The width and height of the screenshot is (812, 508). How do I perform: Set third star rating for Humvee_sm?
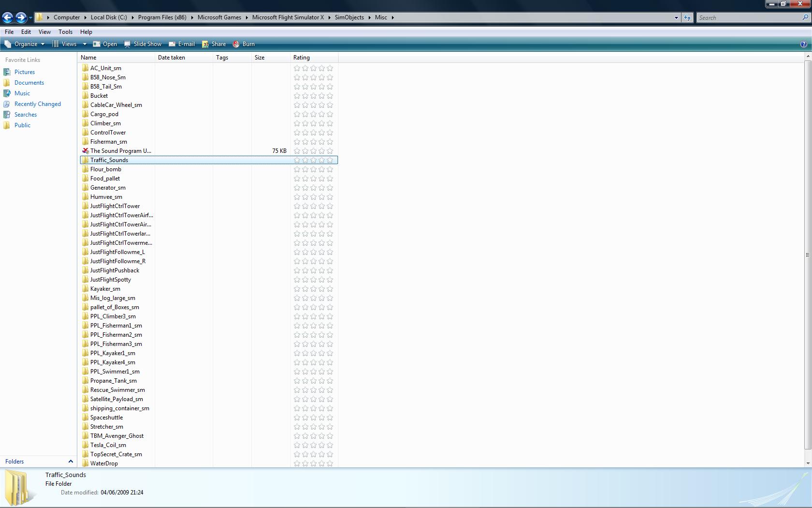pos(313,197)
